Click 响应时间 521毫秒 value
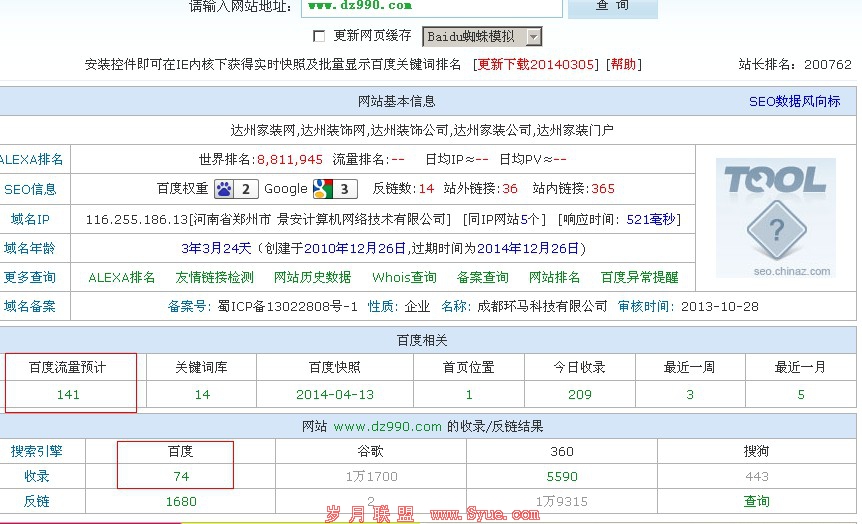Screen dimensions: 862x524 651,219
